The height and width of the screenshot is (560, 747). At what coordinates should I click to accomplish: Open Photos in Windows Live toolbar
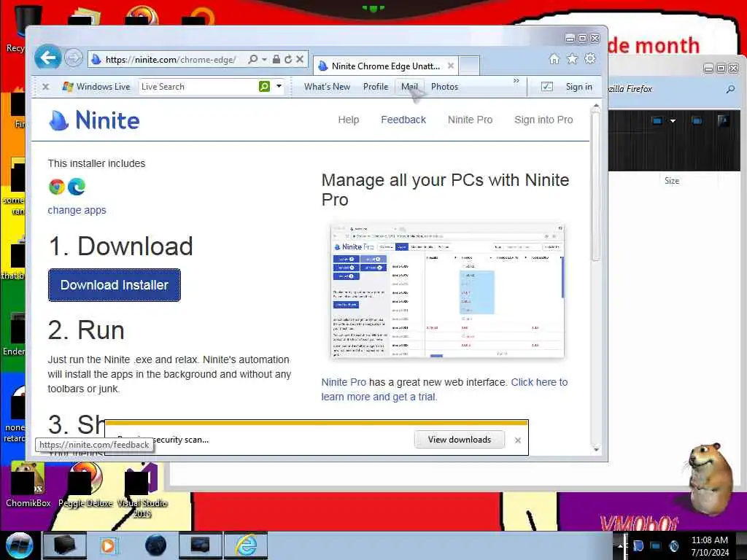pos(444,87)
